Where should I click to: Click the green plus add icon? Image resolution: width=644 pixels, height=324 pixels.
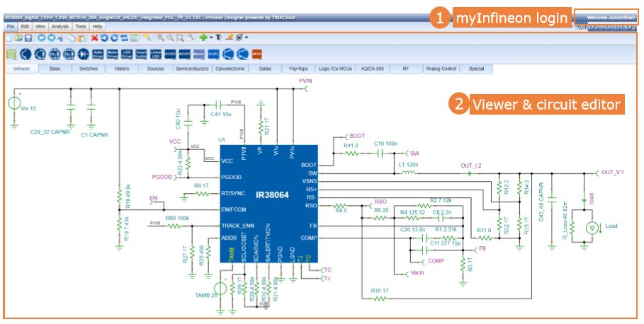click(203, 37)
